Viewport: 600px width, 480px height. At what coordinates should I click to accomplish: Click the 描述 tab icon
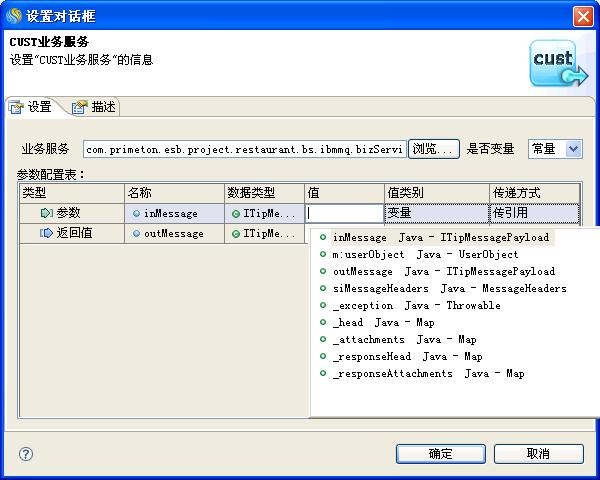79,107
